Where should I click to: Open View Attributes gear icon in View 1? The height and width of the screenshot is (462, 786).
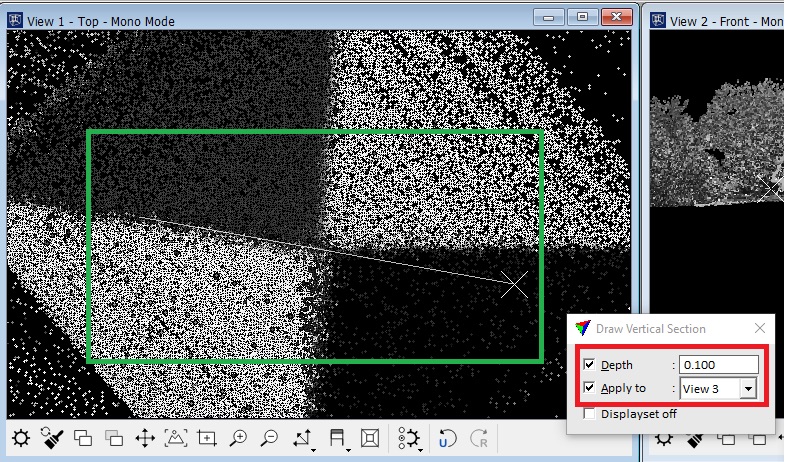(20, 438)
